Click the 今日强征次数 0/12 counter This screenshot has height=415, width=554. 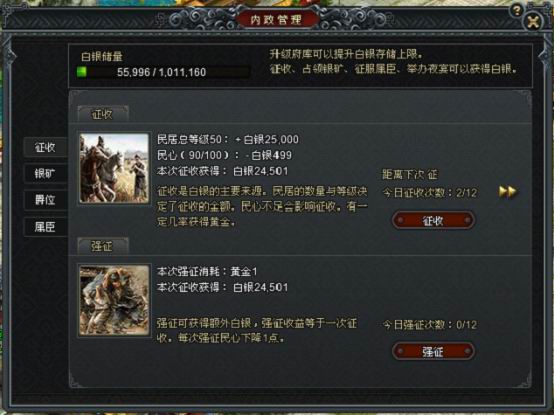430,325
